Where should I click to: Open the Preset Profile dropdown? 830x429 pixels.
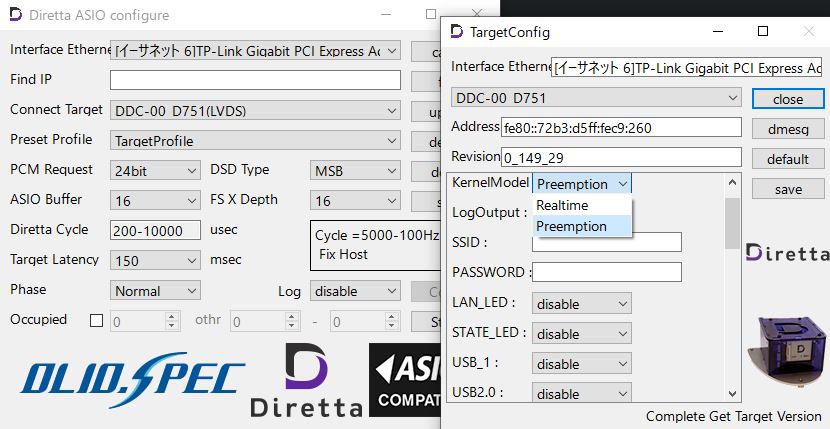(x=255, y=141)
